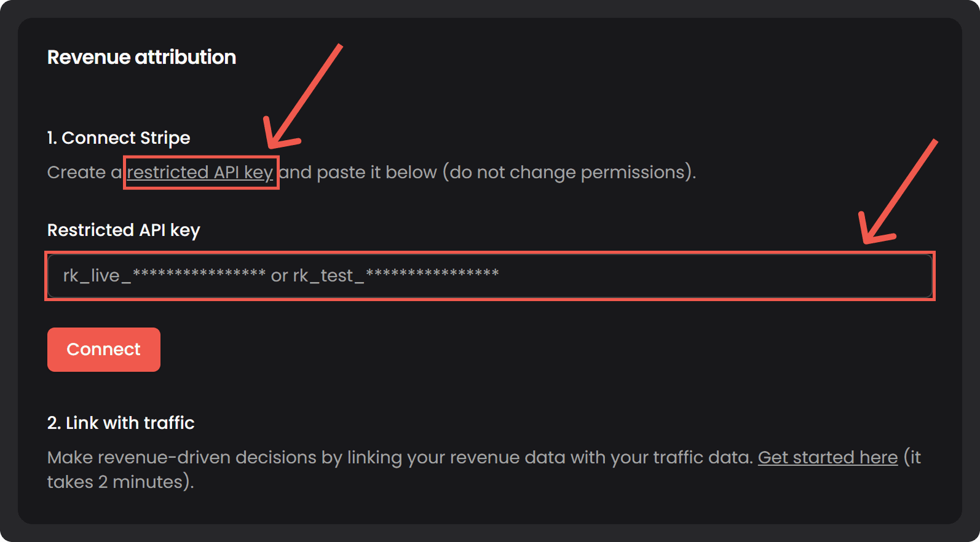Select the 1. Connect Stripe heading
980x542 pixels.
tap(119, 138)
